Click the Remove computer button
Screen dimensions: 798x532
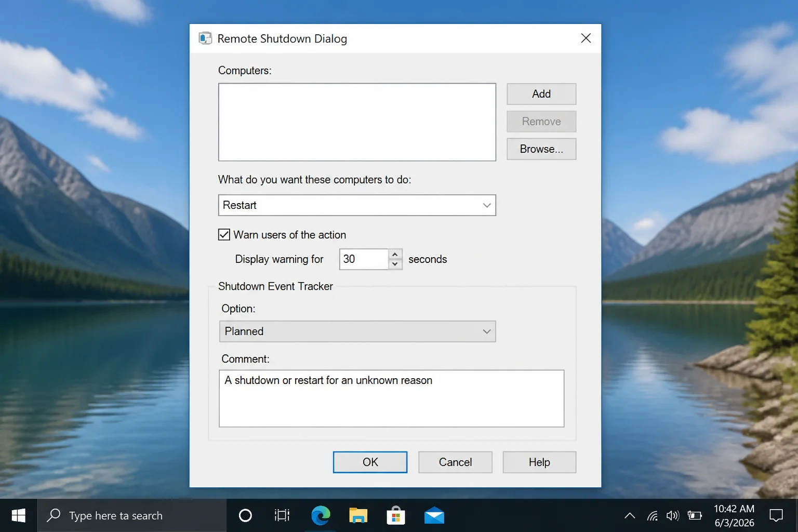pyautogui.click(x=541, y=122)
